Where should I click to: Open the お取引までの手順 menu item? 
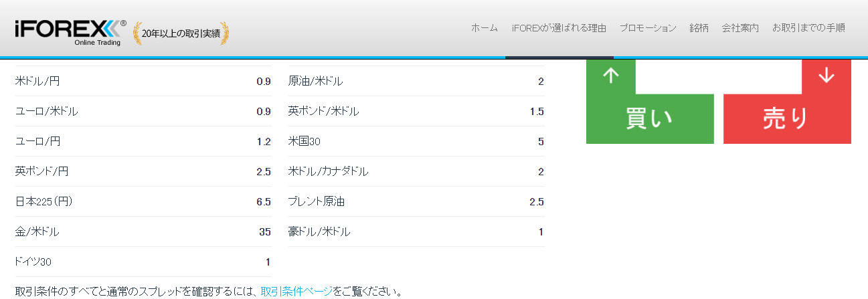pos(808,28)
